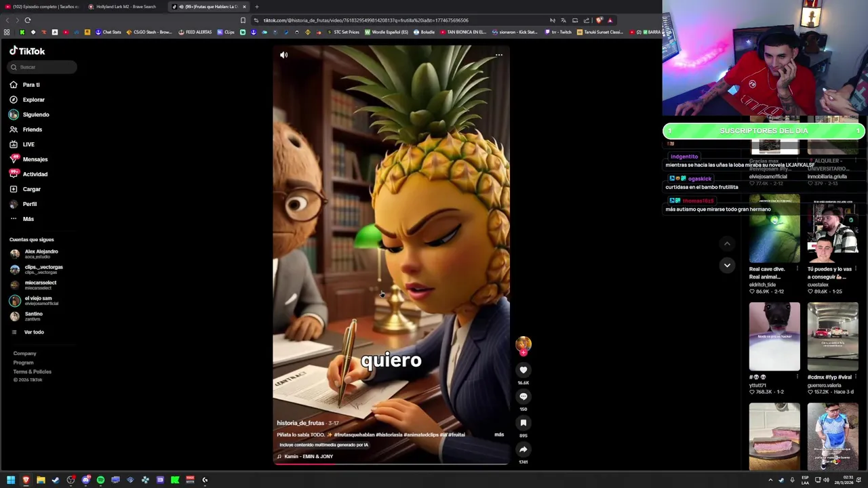Share the video with the arrow icon

tap(523, 449)
